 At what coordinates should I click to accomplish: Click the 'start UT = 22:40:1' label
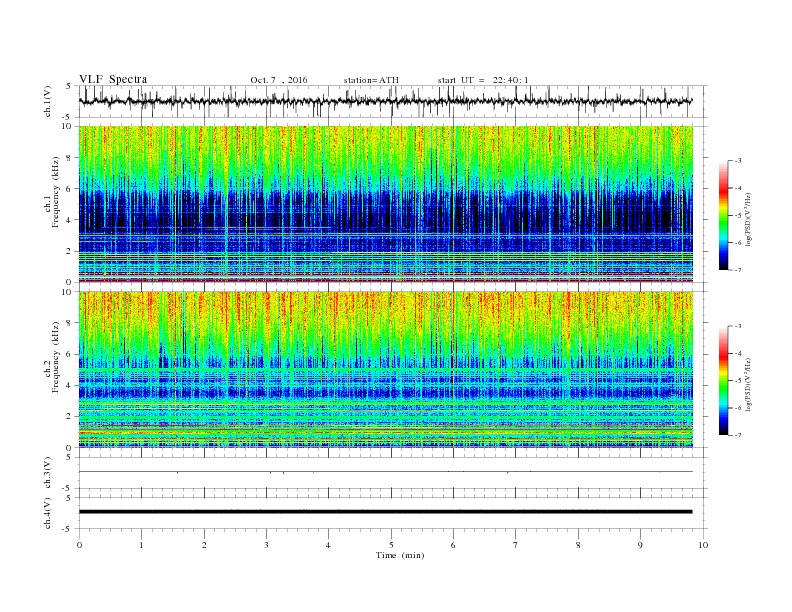coord(483,80)
